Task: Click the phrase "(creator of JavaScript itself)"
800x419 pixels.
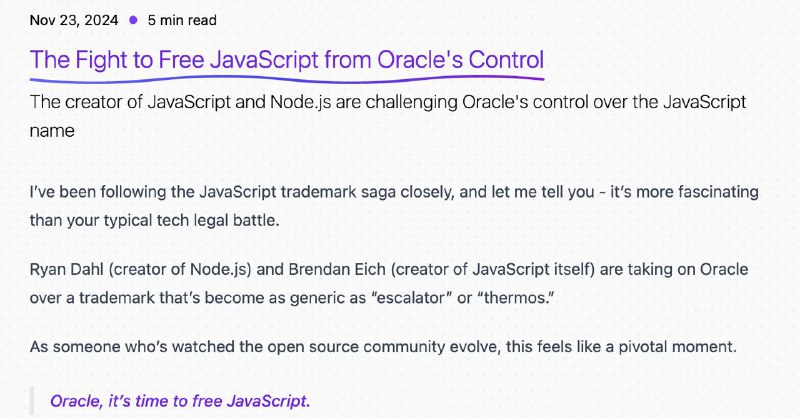Action: [x=493, y=269]
